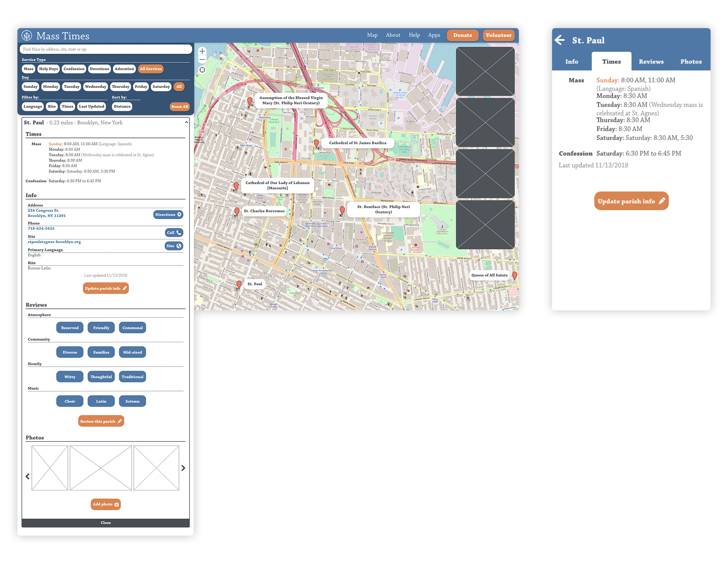Switch to the Reviews tab

click(x=651, y=62)
